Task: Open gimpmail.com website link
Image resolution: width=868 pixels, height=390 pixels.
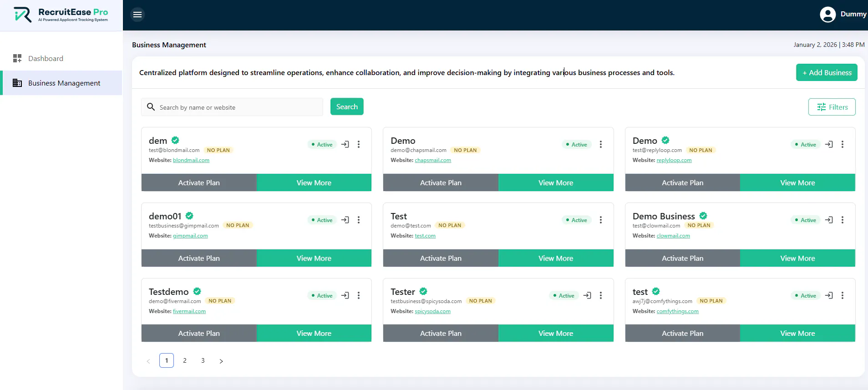Action: [190, 236]
